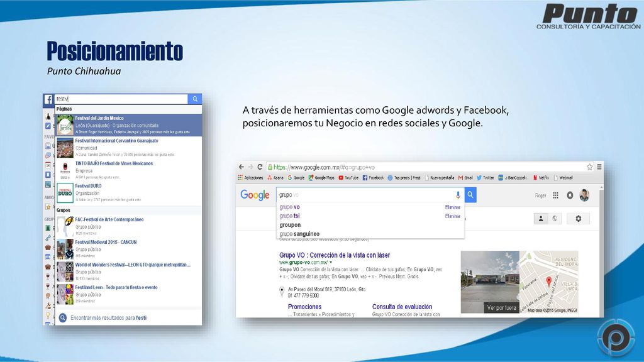Open the BanCoppel bookmark

[x=513, y=178]
